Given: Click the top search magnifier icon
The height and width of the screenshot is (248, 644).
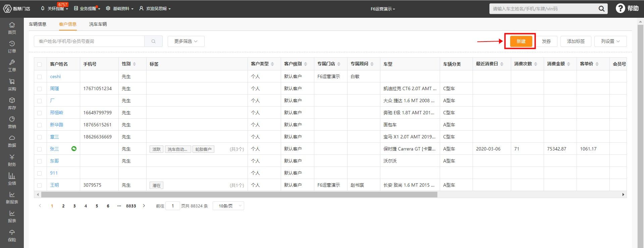Looking at the screenshot, I should pyautogui.click(x=601, y=9).
